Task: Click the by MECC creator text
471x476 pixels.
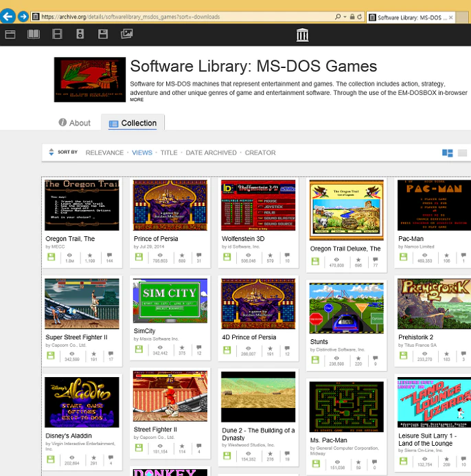Action: [55, 247]
